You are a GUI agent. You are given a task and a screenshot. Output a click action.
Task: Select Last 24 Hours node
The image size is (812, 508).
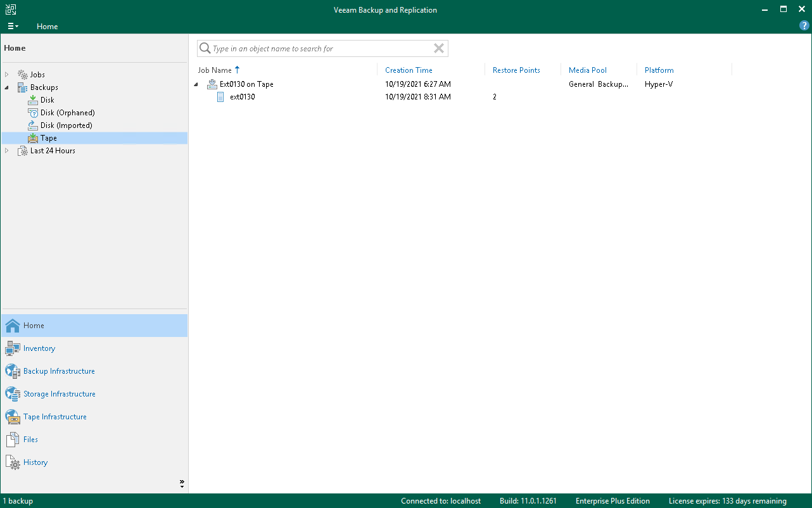click(53, 151)
